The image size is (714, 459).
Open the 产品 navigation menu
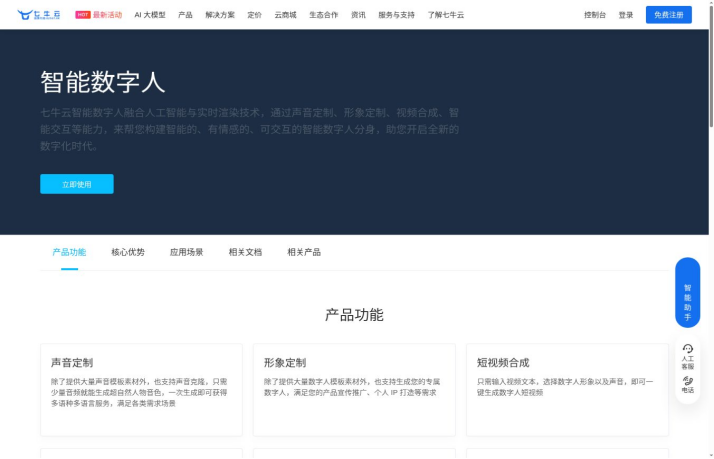click(x=185, y=15)
